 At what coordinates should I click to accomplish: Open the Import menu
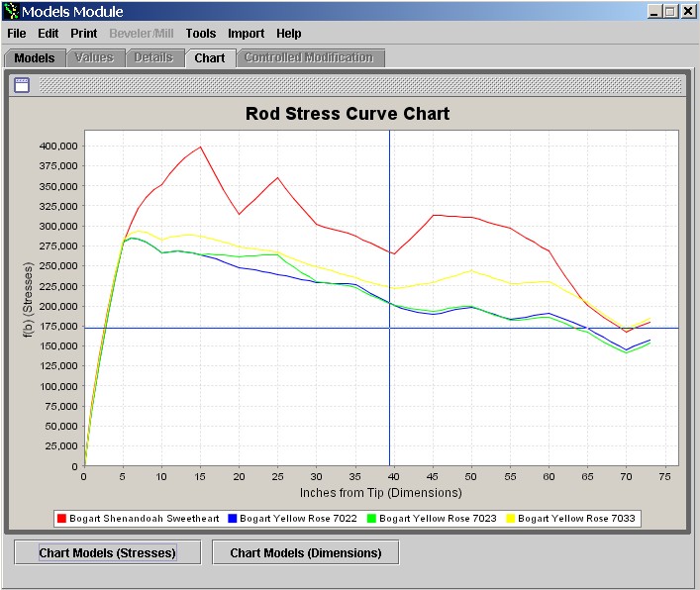tap(246, 33)
